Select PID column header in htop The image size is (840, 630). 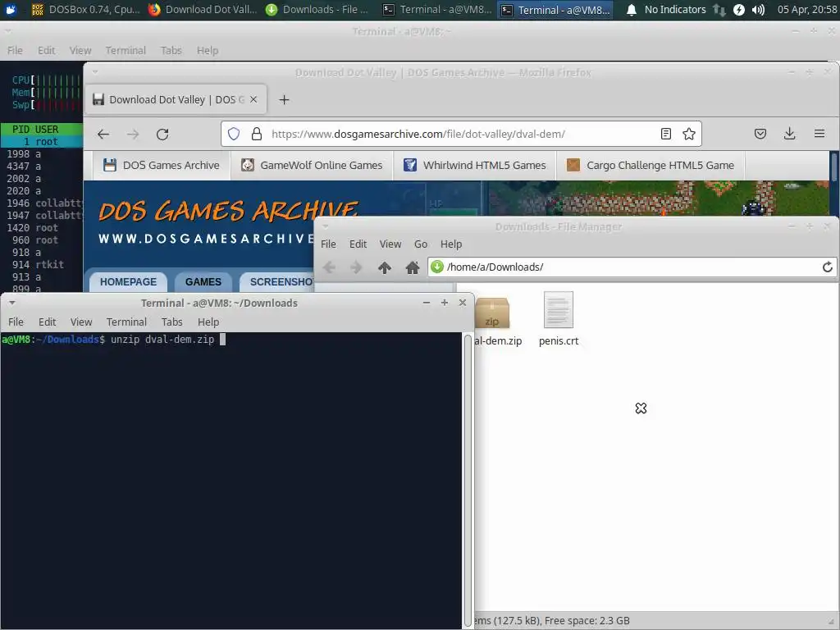coord(21,129)
